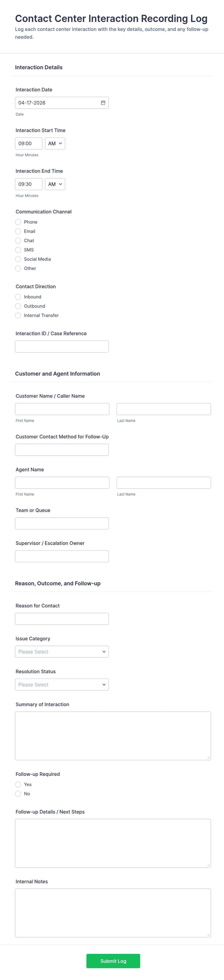The height and width of the screenshot is (980, 224).
Task: Expand the Resolution Status dropdown
Action: point(62,685)
